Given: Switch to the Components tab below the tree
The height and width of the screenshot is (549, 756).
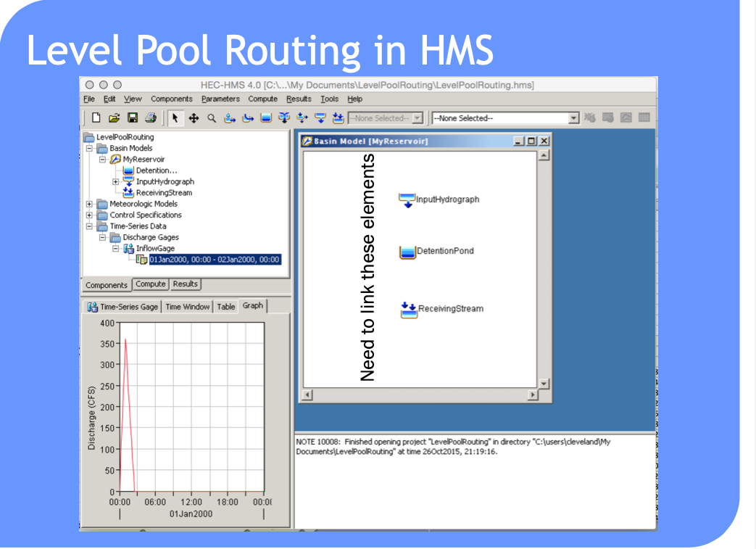Looking at the screenshot, I should tap(107, 285).
